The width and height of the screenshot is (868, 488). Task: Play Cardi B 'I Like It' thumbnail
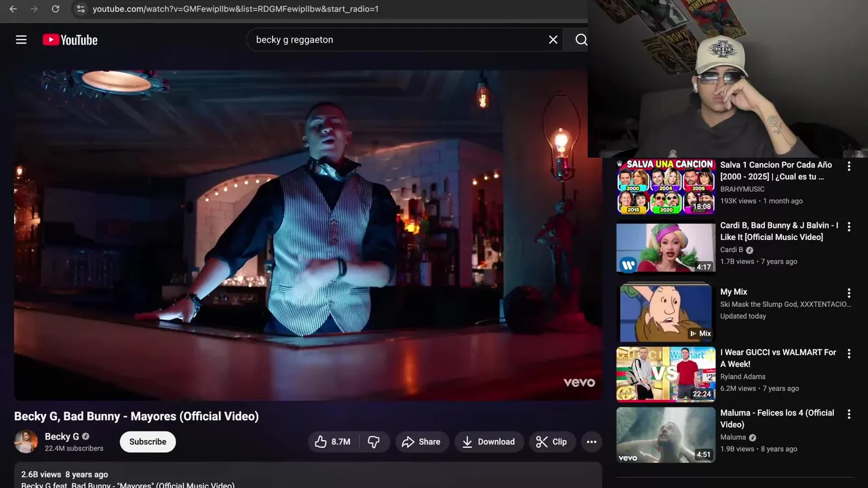click(666, 247)
